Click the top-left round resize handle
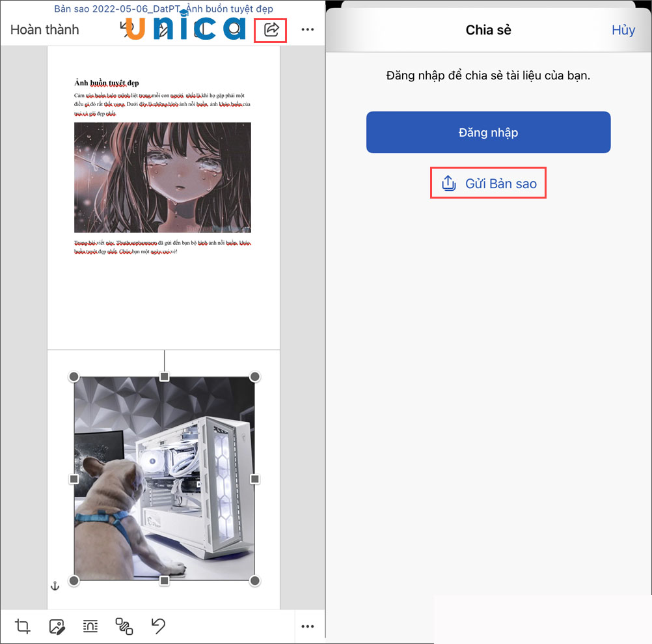652x644 pixels. pyautogui.click(x=74, y=377)
